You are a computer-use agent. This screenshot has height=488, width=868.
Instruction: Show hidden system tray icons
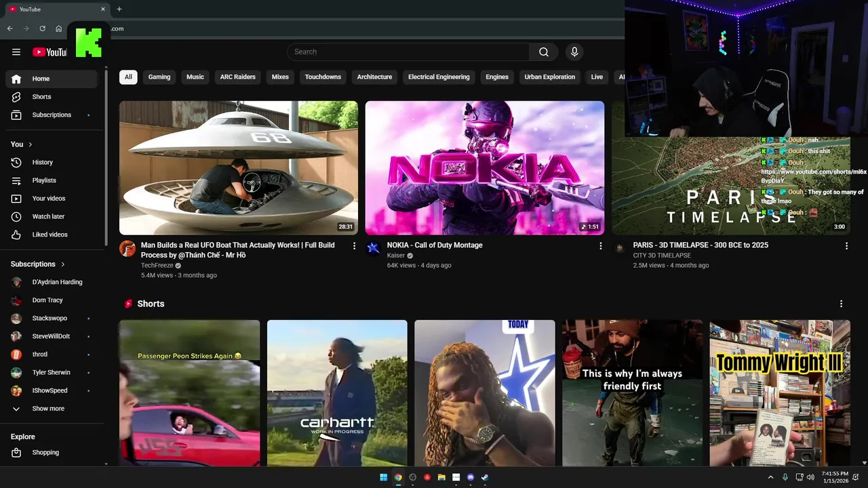pos(770,477)
